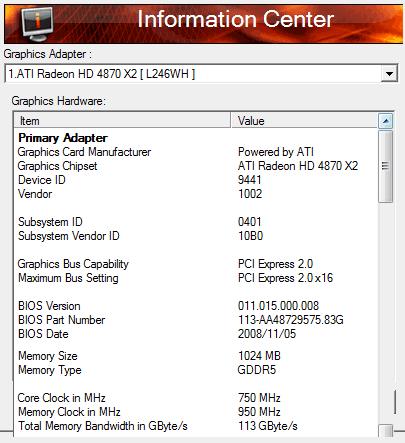Click the 950 MHz value
This screenshot has height=443, width=405.
click(x=259, y=412)
